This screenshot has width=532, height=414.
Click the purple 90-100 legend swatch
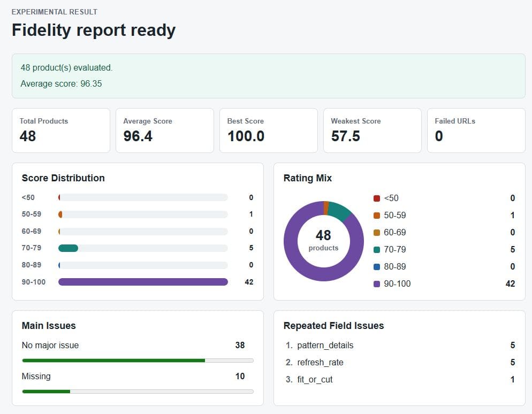point(377,284)
